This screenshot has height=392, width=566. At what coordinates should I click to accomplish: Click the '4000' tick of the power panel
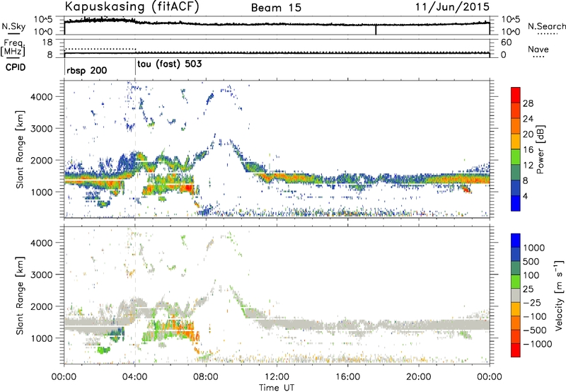(x=42, y=97)
